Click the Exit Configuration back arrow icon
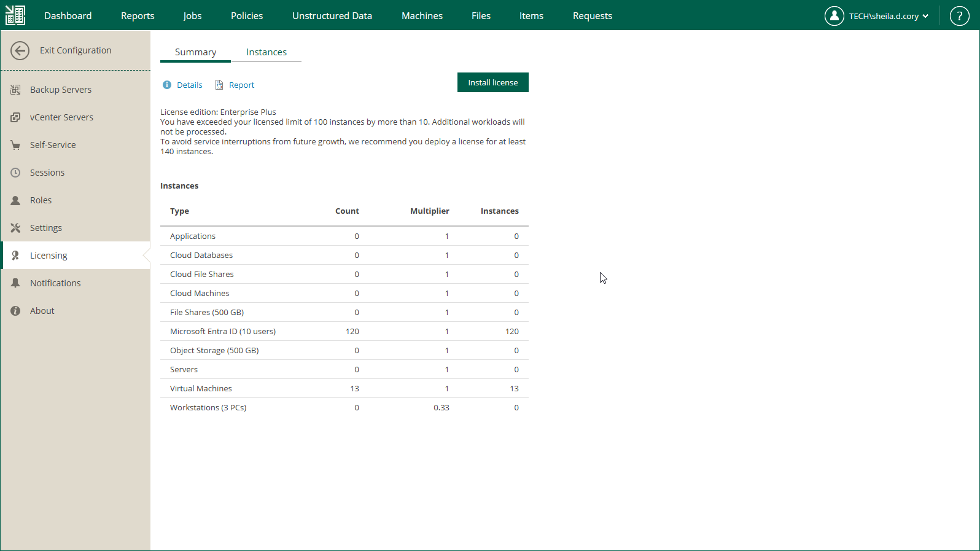 pos(20,50)
